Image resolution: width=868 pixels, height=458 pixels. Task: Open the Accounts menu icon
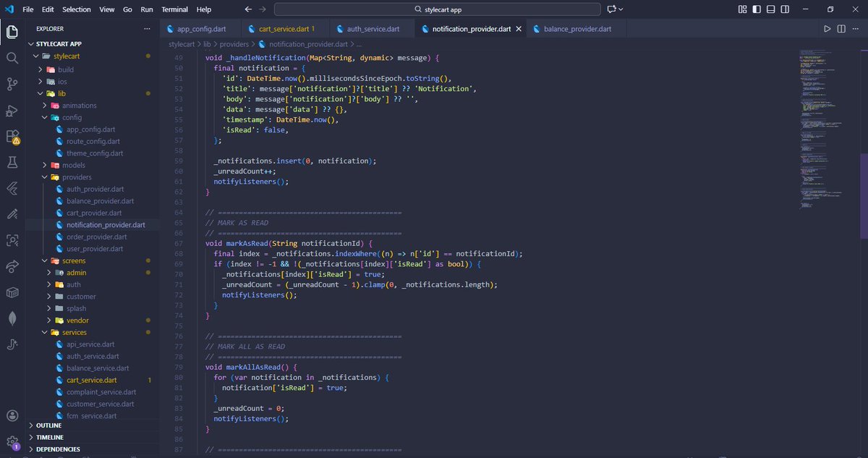click(12, 416)
